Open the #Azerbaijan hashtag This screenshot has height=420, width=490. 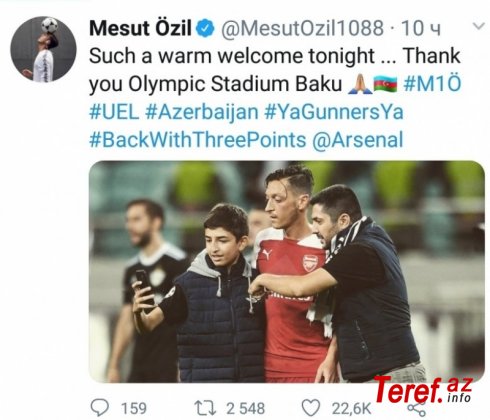click(x=202, y=112)
